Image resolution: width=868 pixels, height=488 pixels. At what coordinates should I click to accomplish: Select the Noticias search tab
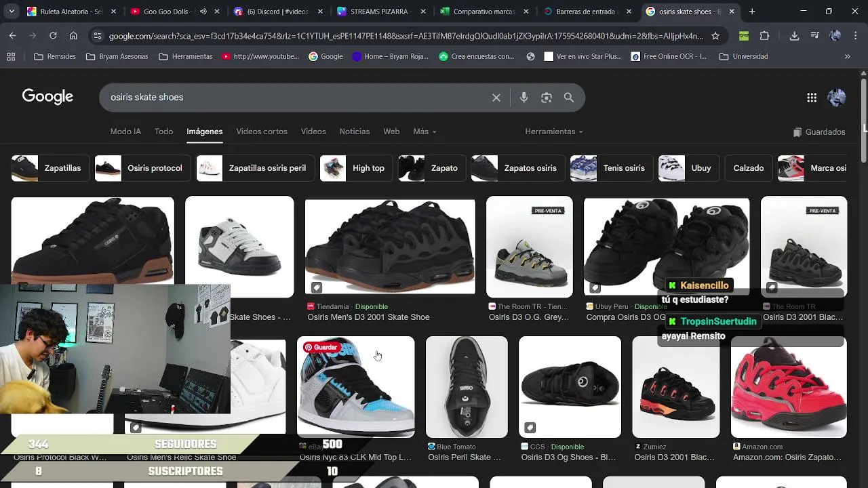click(x=355, y=131)
